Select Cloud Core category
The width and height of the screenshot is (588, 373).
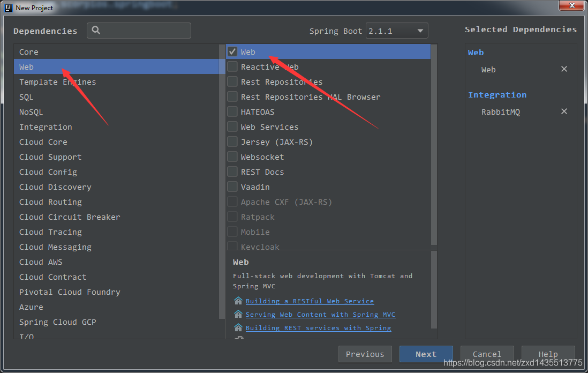[x=116, y=142]
